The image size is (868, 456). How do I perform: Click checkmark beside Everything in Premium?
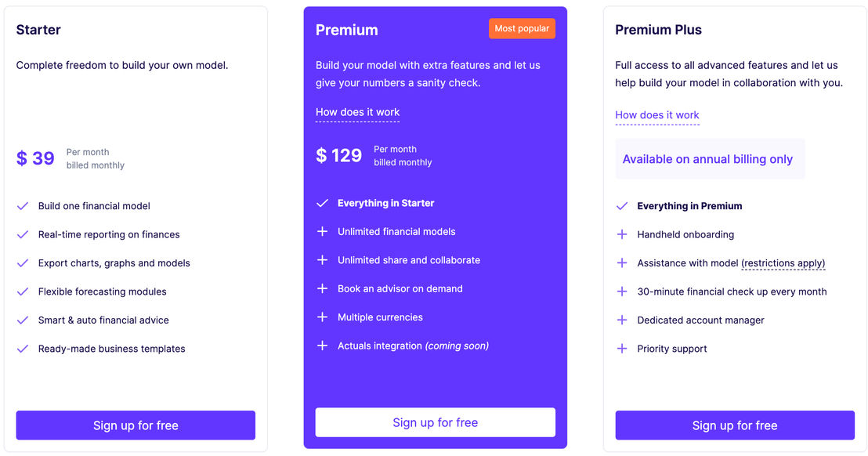[622, 206]
